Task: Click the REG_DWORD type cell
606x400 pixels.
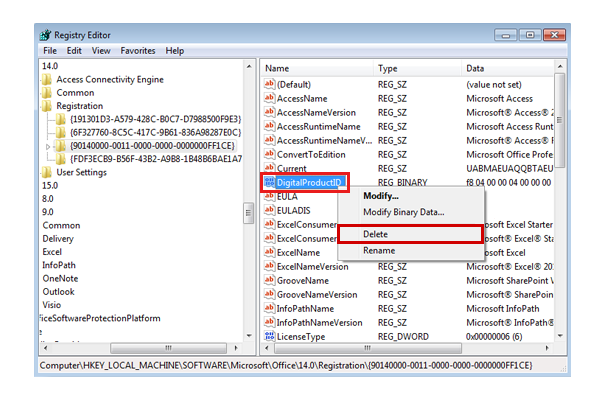Action: click(403, 337)
